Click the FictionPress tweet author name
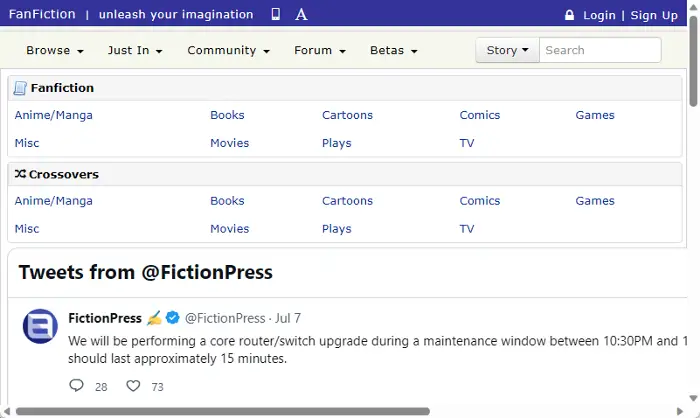700x418 pixels. (105, 318)
